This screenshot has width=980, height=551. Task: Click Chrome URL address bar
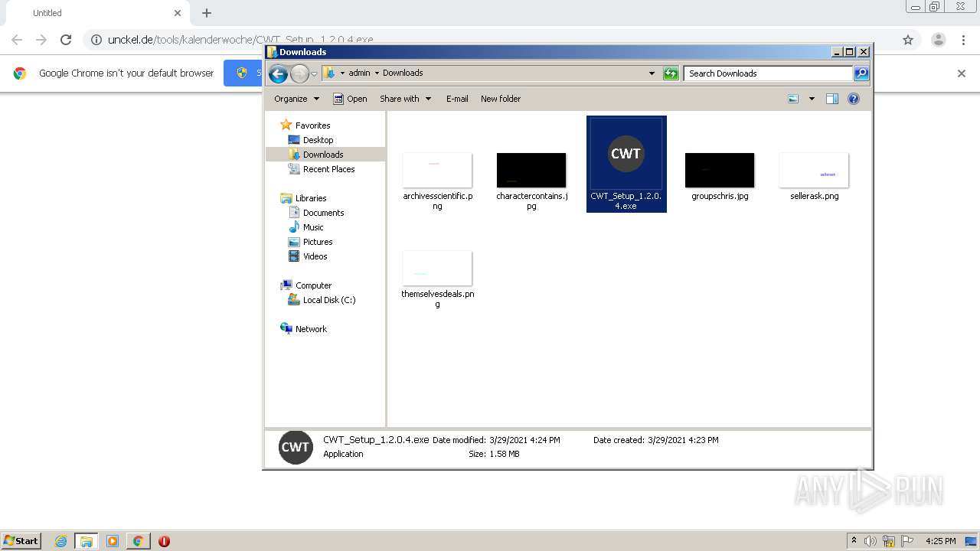pos(490,40)
